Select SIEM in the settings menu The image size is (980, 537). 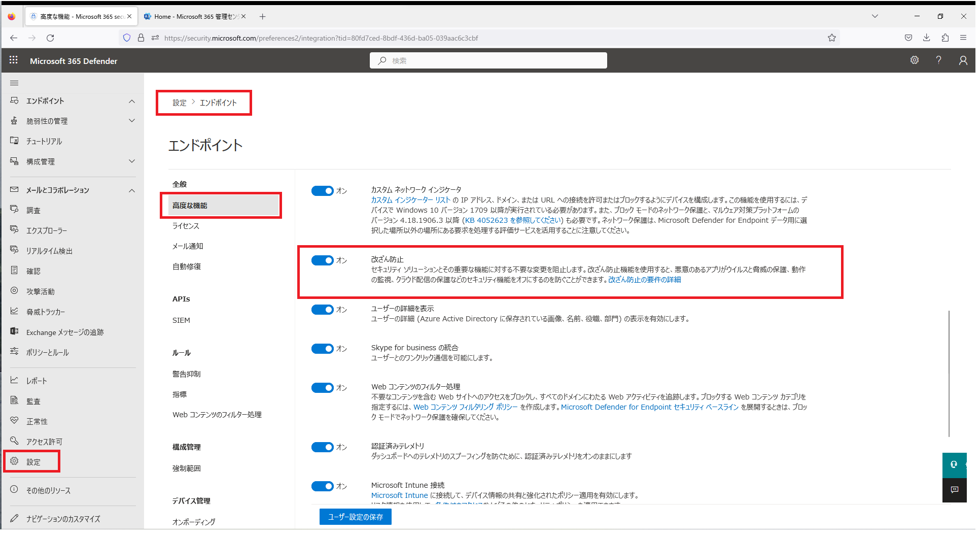(182, 321)
